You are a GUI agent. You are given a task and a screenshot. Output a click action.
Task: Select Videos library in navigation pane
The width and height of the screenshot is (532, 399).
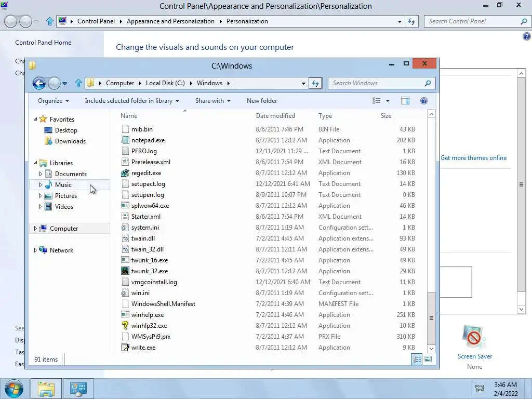(64, 207)
